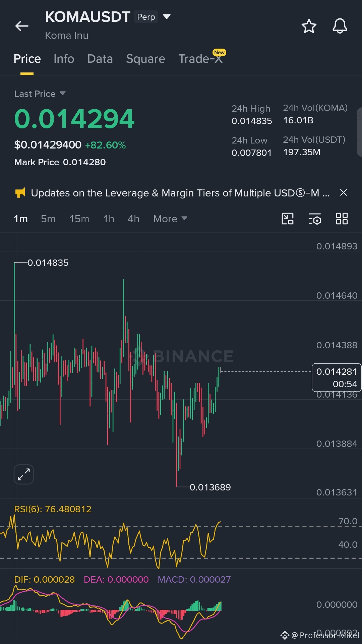Pull the side drawer handle on right edge
Image resolution: width=362 pixels, height=644 pixels.
click(x=359, y=132)
